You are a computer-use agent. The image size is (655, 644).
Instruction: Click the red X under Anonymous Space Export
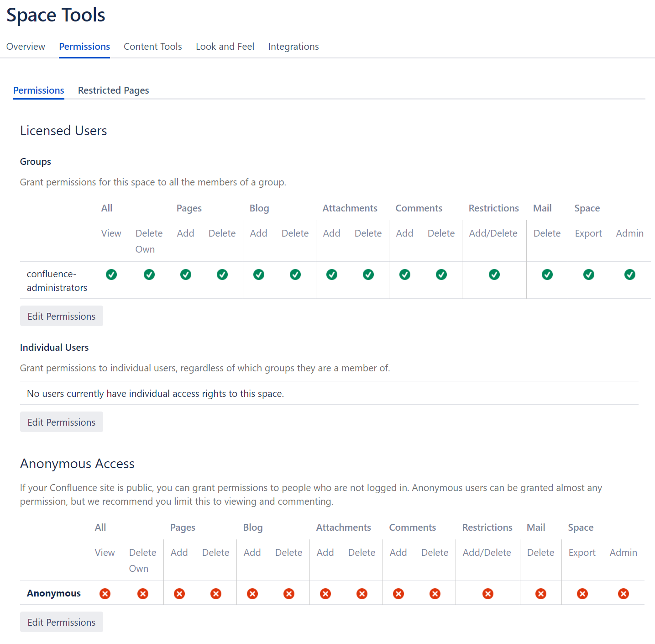click(x=582, y=594)
